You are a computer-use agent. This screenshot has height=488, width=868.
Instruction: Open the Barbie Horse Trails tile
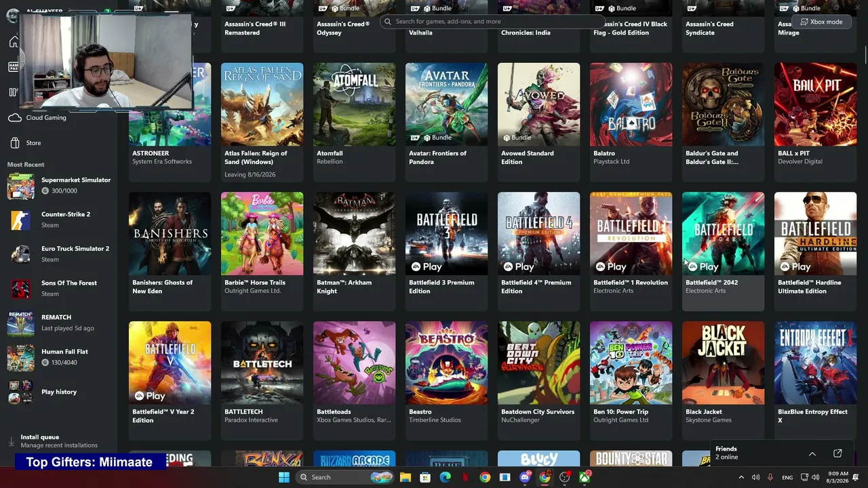262,251
